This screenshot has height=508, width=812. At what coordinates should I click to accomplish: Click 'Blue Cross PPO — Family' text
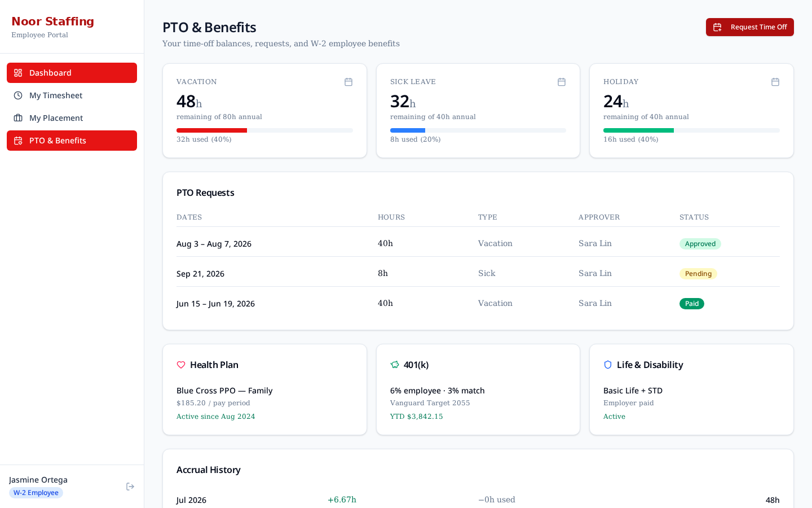click(x=224, y=391)
